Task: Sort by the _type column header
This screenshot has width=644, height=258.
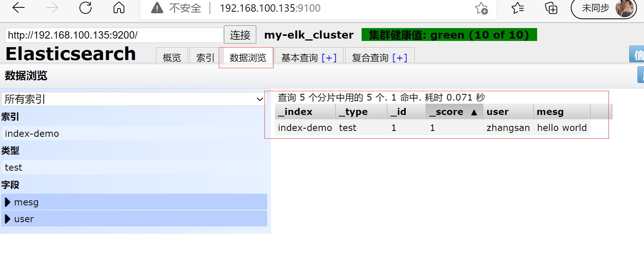Action: [361, 112]
